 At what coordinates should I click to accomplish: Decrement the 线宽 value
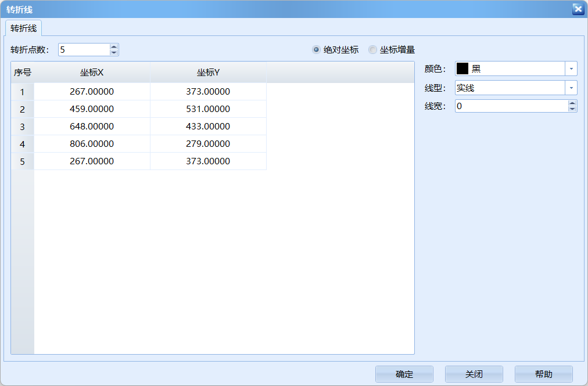pos(573,109)
